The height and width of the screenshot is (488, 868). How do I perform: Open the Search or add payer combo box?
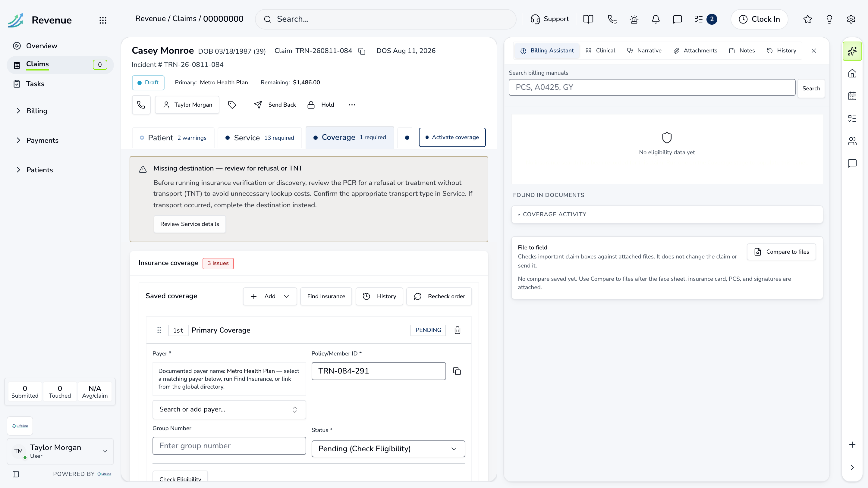click(x=229, y=409)
